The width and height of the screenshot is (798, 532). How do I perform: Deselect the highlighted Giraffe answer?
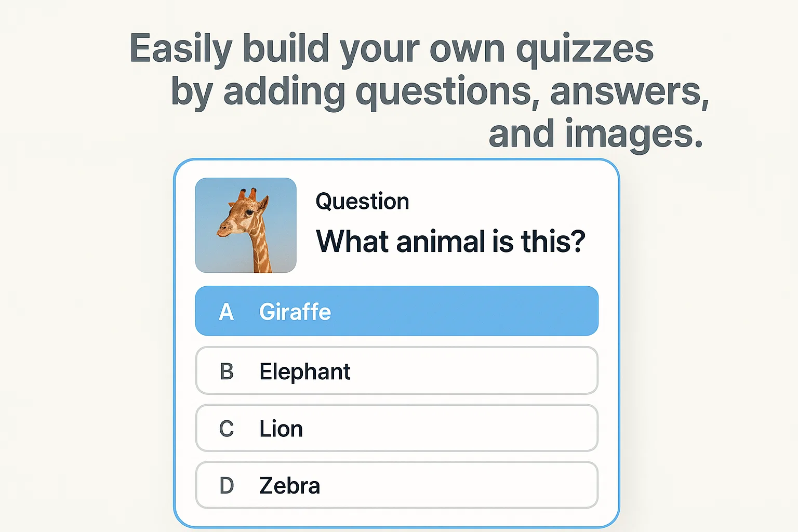pyautogui.click(x=396, y=311)
